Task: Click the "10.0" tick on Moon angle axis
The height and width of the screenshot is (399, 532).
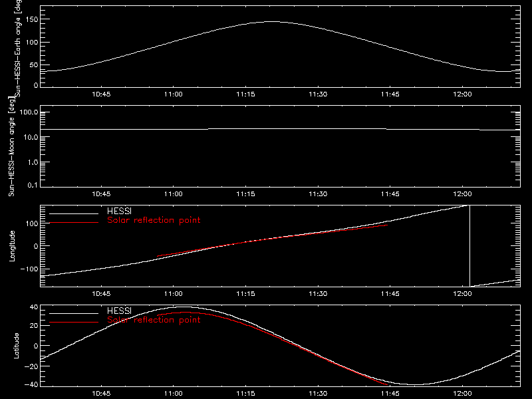Action: coord(31,138)
